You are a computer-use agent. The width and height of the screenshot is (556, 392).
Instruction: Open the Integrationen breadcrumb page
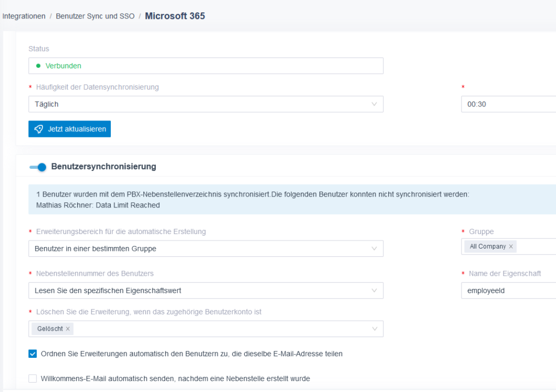(24, 16)
